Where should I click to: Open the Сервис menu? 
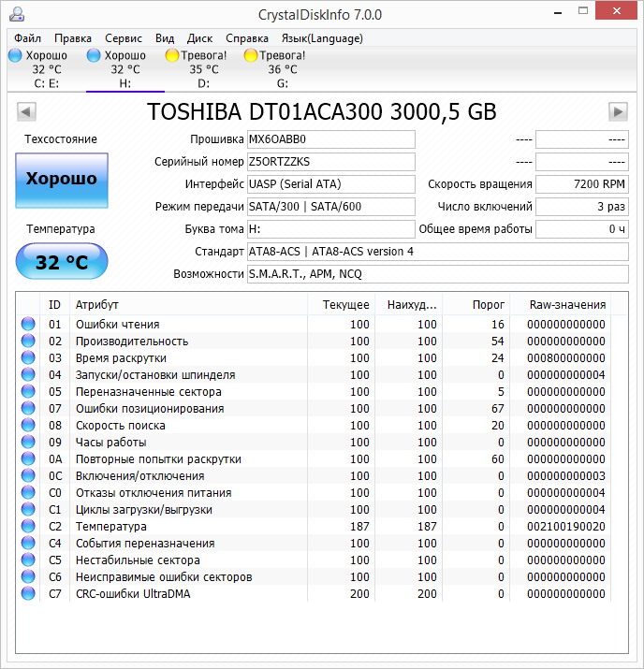[124, 38]
